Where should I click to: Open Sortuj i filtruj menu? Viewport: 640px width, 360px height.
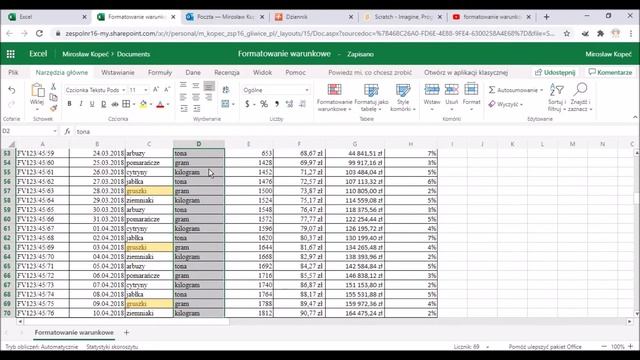(557, 97)
